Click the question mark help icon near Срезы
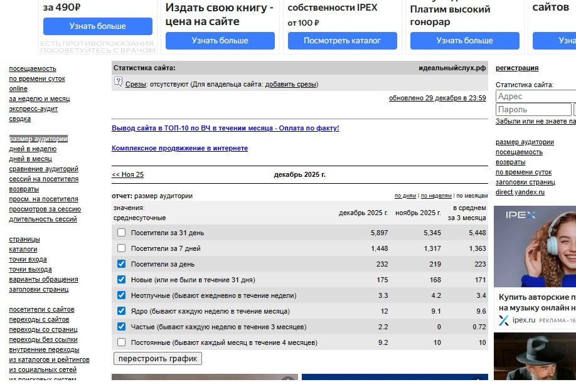This screenshot has height=392, width=576. pyautogui.click(x=118, y=82)
